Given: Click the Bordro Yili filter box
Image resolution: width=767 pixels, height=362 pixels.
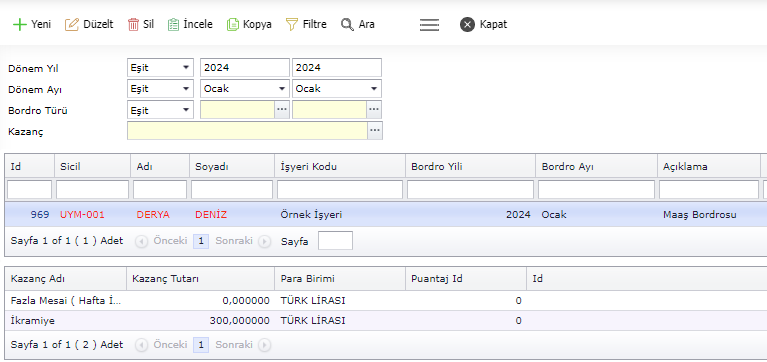Looking at the screenshot, I should tap(471, 189).
